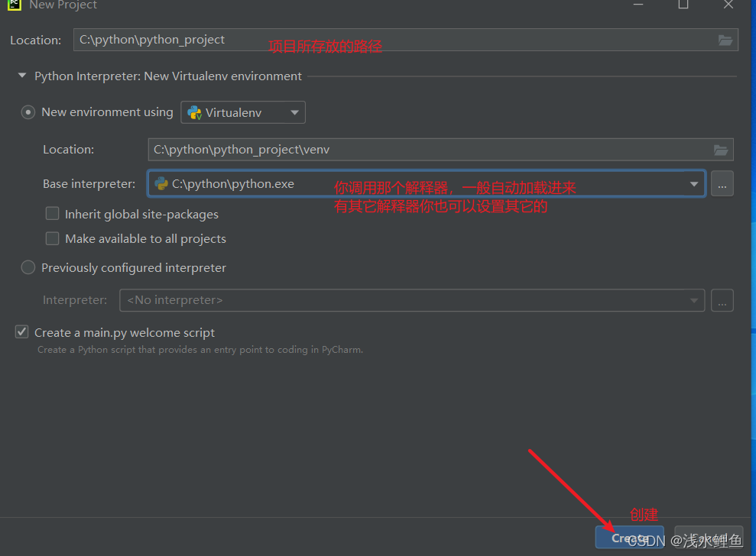The image size is (756, 556).
Task: Click the Virtualenv python icon in dropdown
Action: pyautogui.click(x=194, y=113)
